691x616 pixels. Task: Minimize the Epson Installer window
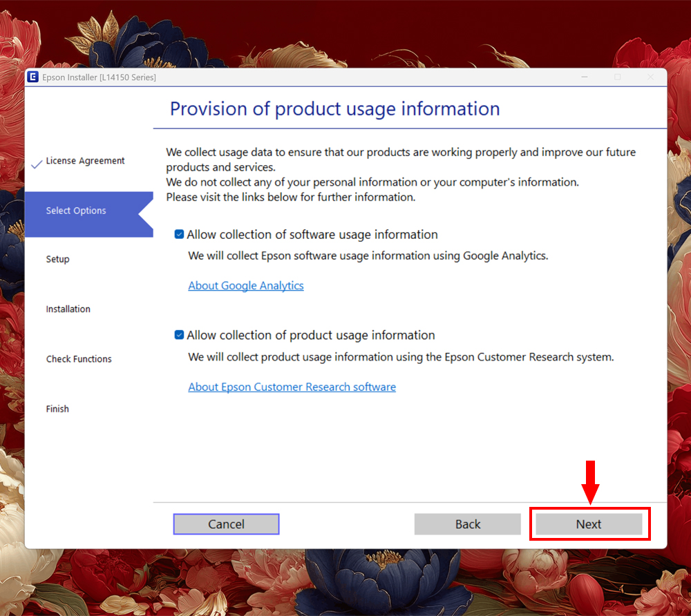(585, 77)
